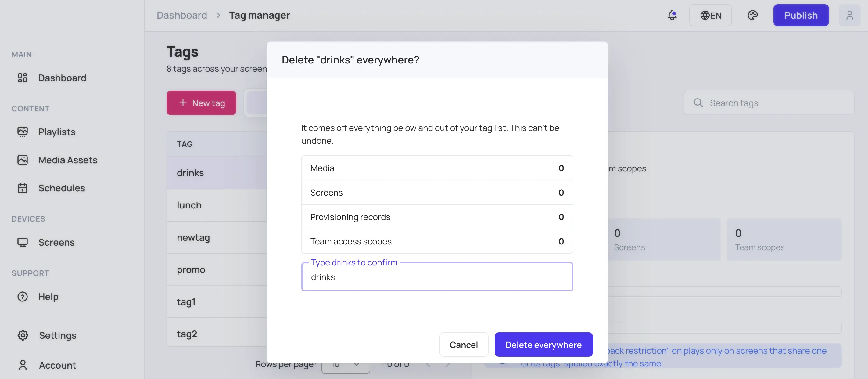Click the Playlists icon in sidebar
The width and height of the screenshot is (868, 379).
(x=23, y=132)
